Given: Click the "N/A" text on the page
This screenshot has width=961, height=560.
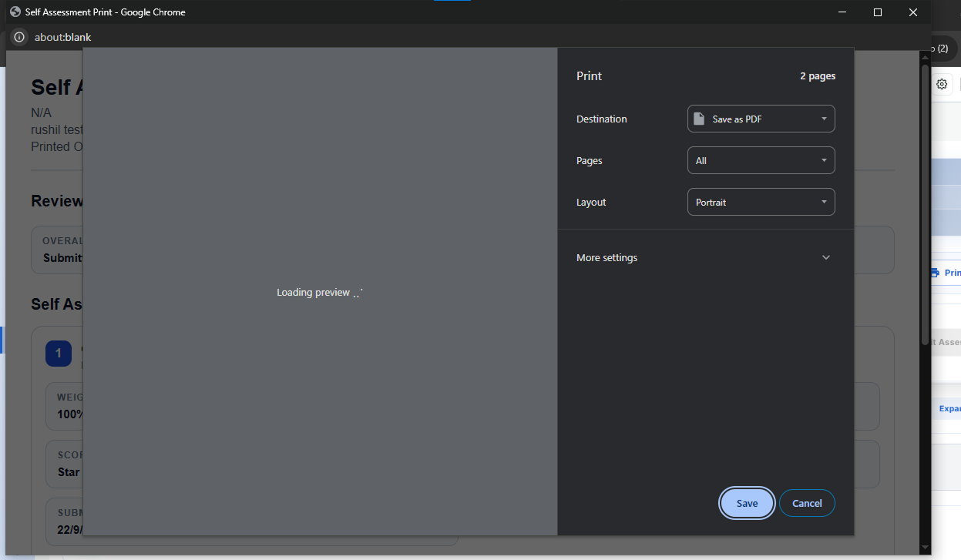Looking at the screenshot, I should click(x=41, y=112).
